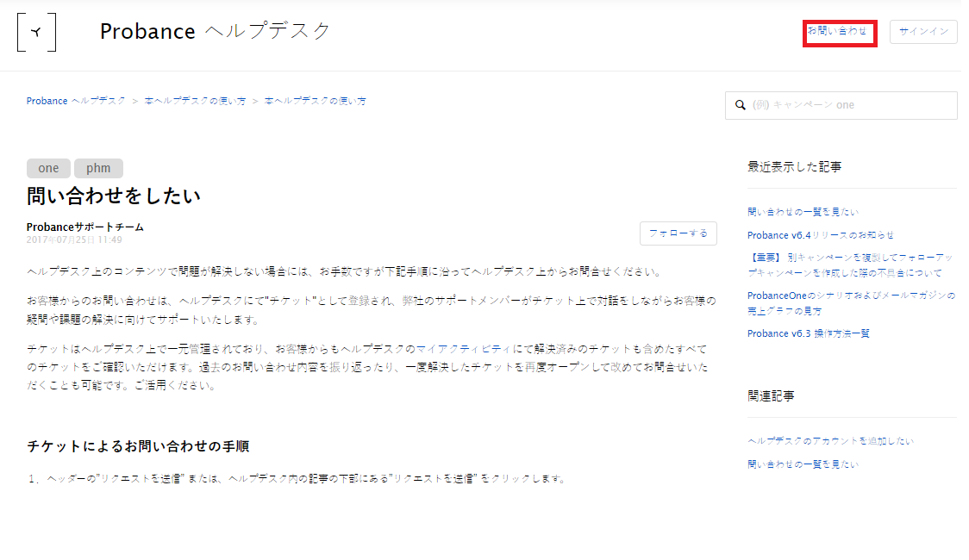This screenshot has height=560, width=969.
Task: Click the magnifier icon in search box
Action: pyautogui.click(x=740, y=105)
